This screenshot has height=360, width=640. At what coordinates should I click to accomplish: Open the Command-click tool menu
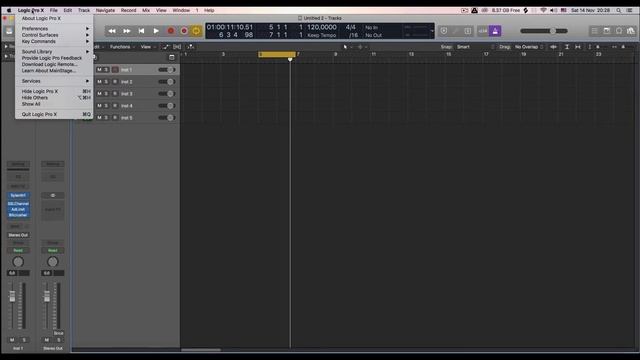click(361, 47)
